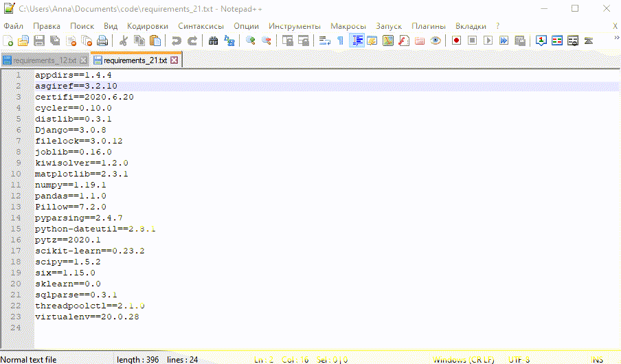Toggle the Document Map panel

point(388,41)
